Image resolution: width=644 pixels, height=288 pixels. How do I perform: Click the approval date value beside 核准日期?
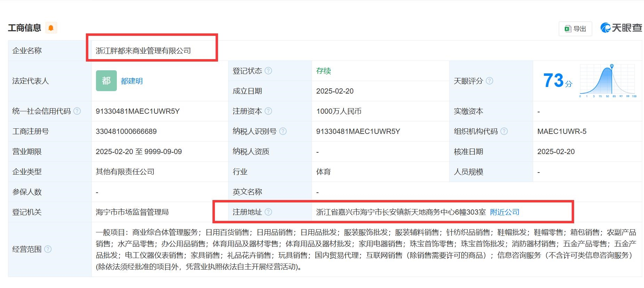click(556, 152)
